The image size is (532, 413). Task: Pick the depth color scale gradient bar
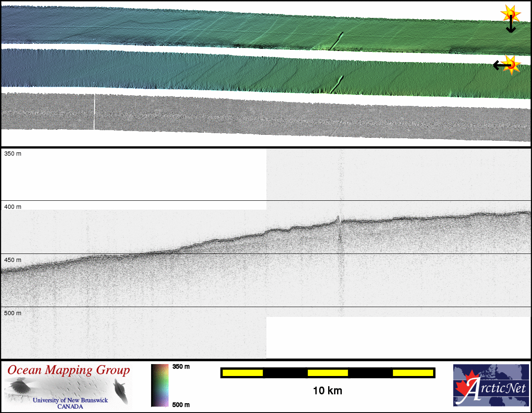[160, 385]
